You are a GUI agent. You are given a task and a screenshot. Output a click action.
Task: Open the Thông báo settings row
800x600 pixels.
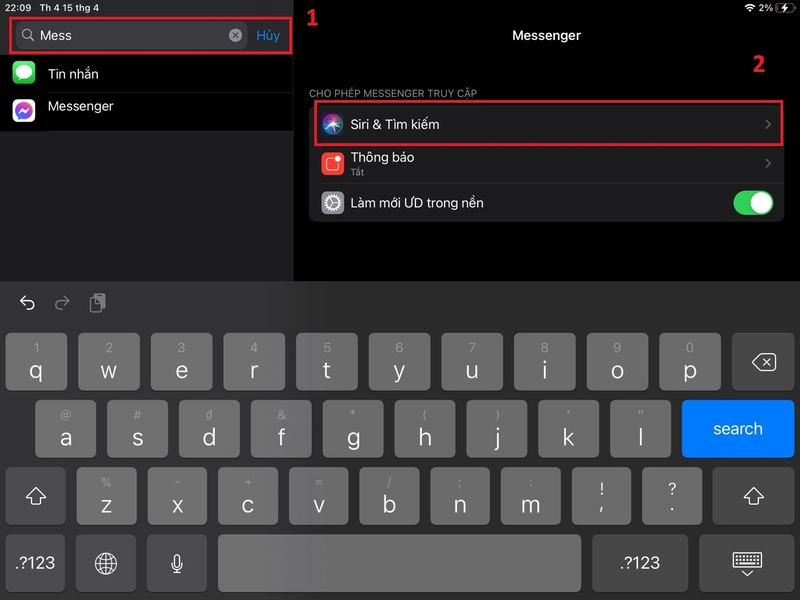[x=546, y=164]
